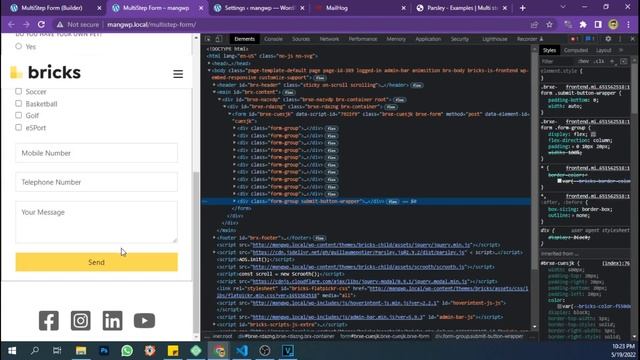Click the yellow Send button
Viewport: 640px width, 360px height.
click(96, 262)
